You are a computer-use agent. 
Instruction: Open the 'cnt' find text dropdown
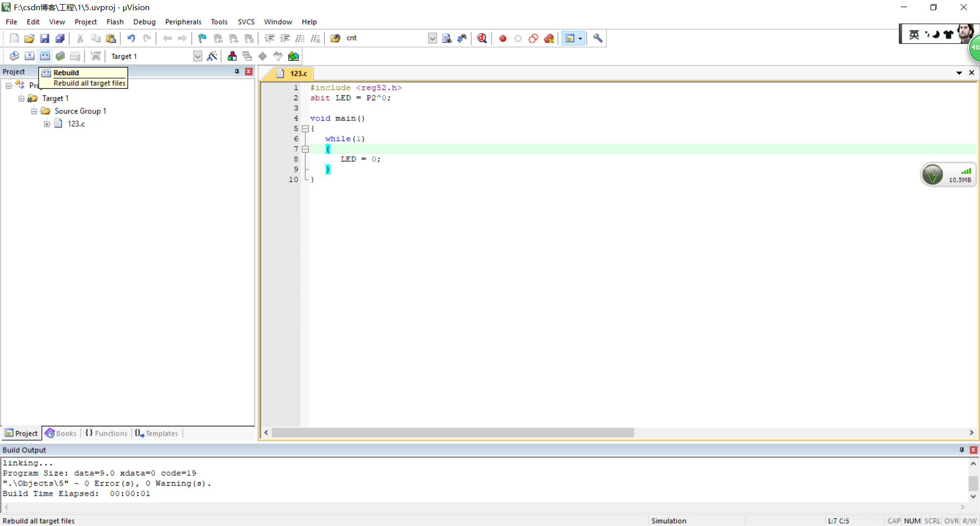(x=432, y=38)
